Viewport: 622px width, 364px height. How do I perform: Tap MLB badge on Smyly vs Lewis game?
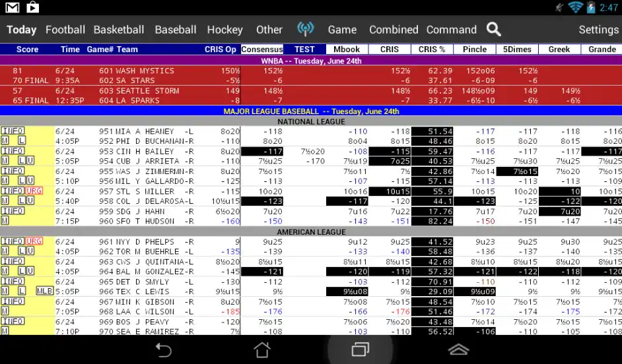44,291
